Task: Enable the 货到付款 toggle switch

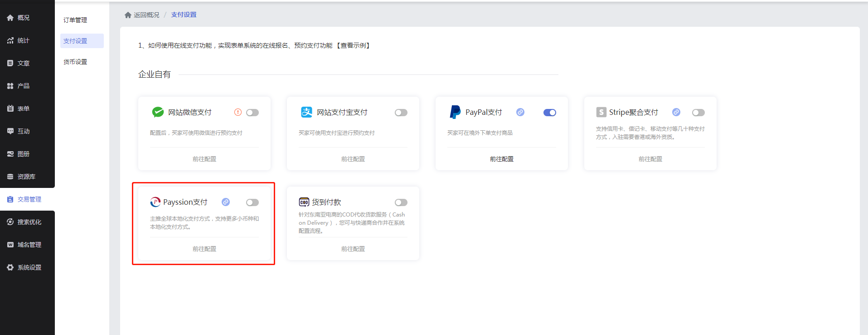Action: coord(401,202)
